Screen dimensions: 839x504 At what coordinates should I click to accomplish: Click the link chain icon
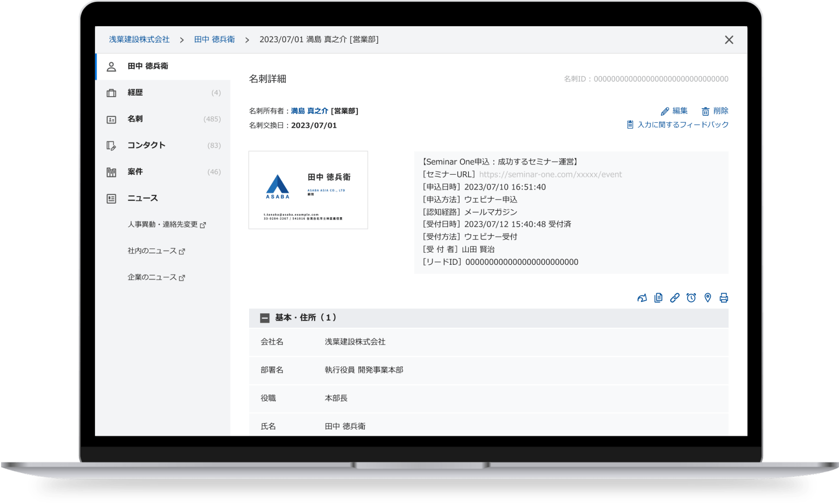(x=675, y=298)
